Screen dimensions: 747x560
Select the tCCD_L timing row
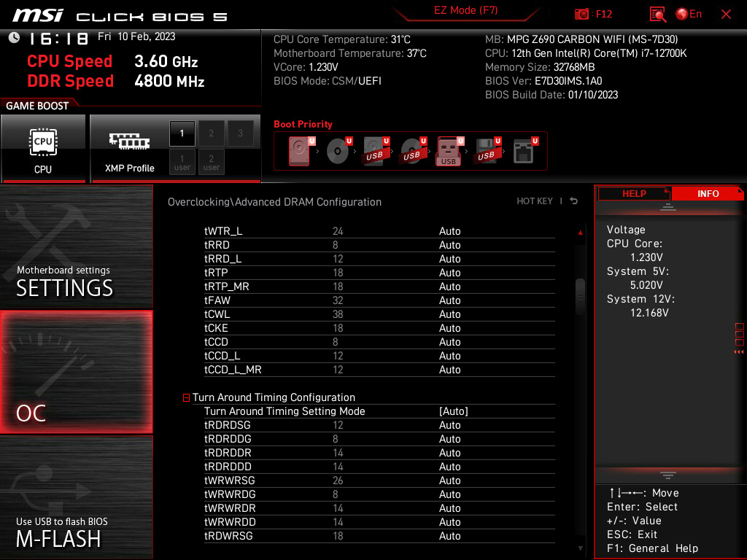point(379,356)
